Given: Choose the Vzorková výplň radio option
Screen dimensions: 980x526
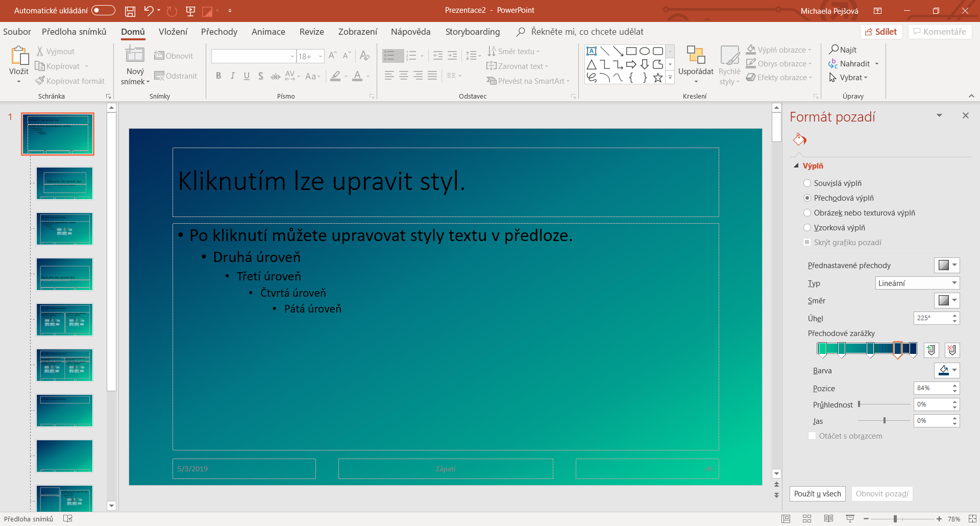Looking at the screenshot, I should tap(807, 228).
